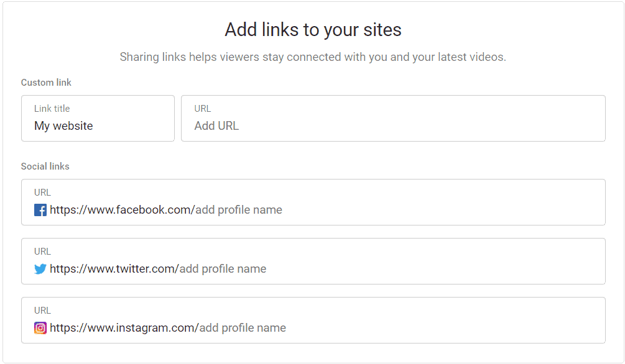Click the Custom link section label
625x364 pixels.
(46, 83)
